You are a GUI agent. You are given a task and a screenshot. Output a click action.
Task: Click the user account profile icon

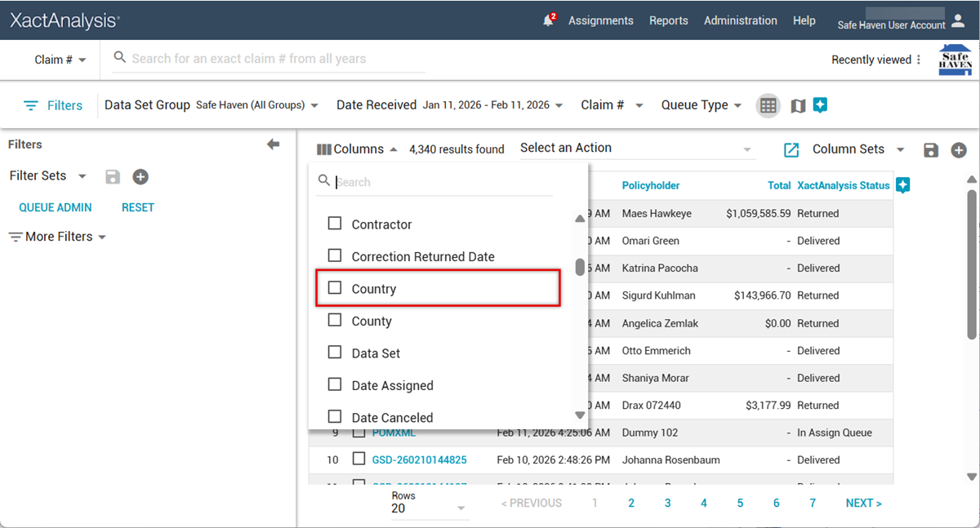pos(959,21)
